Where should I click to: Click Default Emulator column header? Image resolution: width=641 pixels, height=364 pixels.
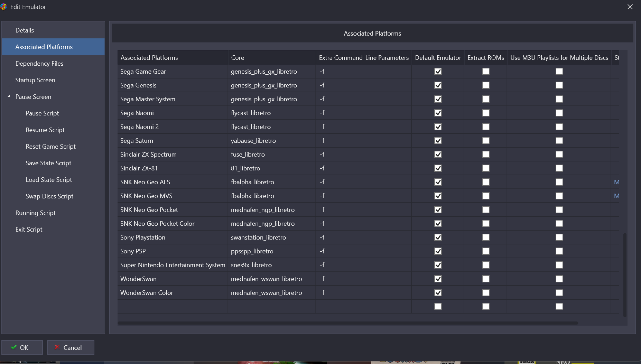(x=438, y=57)
